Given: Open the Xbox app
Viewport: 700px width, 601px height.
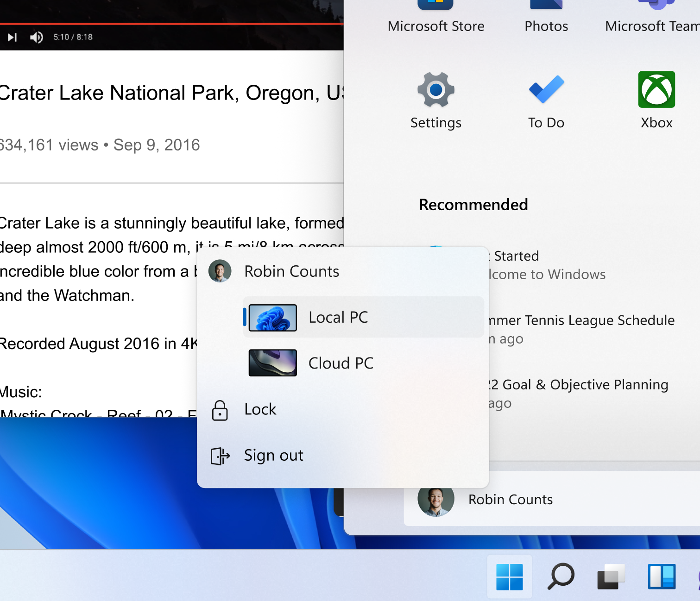Looking at the screenshot, I should coord(656,100).
